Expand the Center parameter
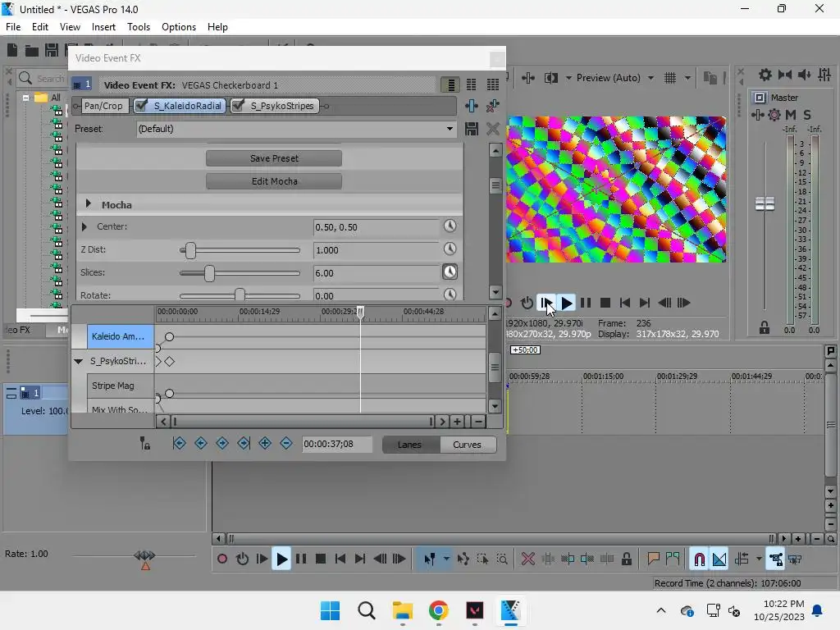The height and width of the screenshot is (630, 840). [x=84, y=226]
